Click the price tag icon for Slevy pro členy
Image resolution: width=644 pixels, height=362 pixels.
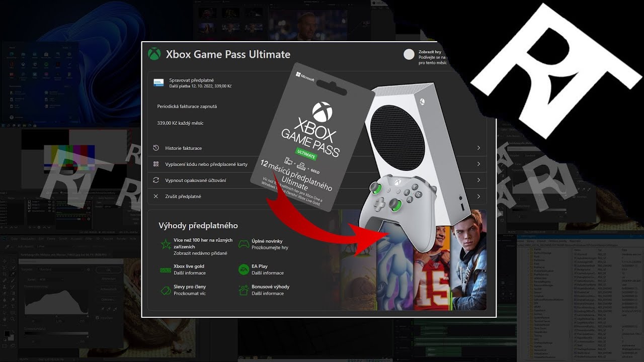[x=165, y=290]
